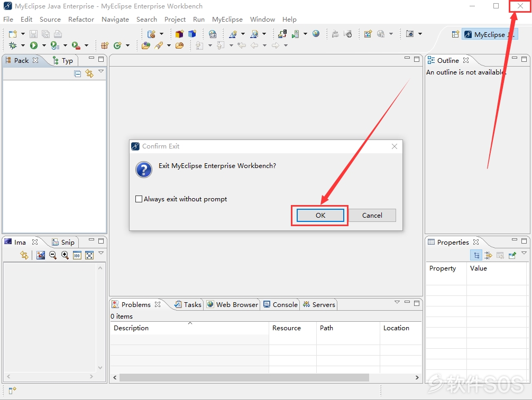This screenshot has width=532, height=400.
Task: Click Cancel in Confirm Exit dialog
Action: (372, 215)
